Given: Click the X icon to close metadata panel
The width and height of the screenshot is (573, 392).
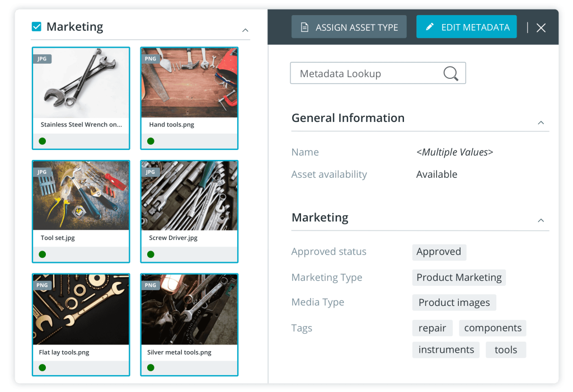Looking at the screenshot, I should click(541, 28).
